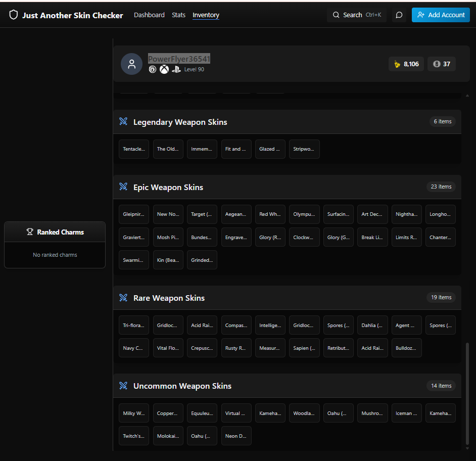
Task: Click the 23 items badge
Action: click(441, 187)
